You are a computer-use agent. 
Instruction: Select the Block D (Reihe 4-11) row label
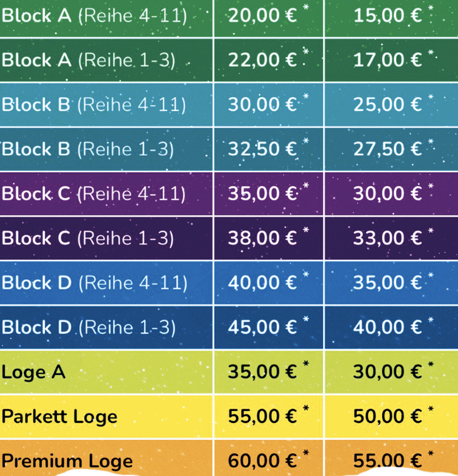click(94, 283)
